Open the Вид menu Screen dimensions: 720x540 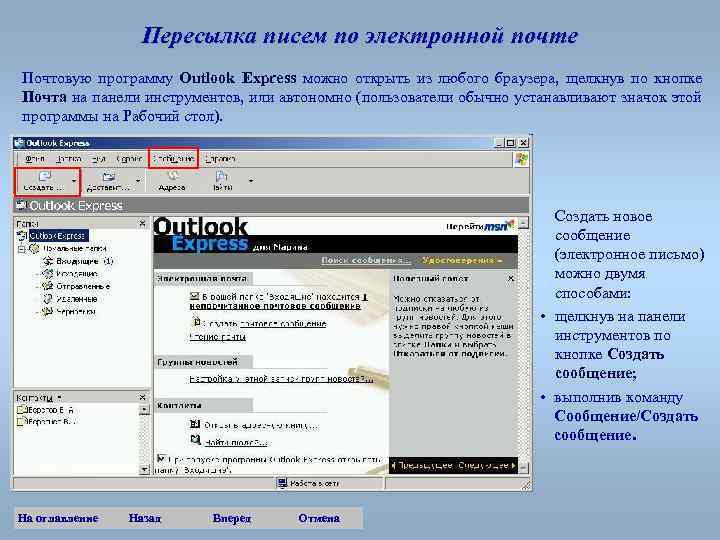coord(99,159)
